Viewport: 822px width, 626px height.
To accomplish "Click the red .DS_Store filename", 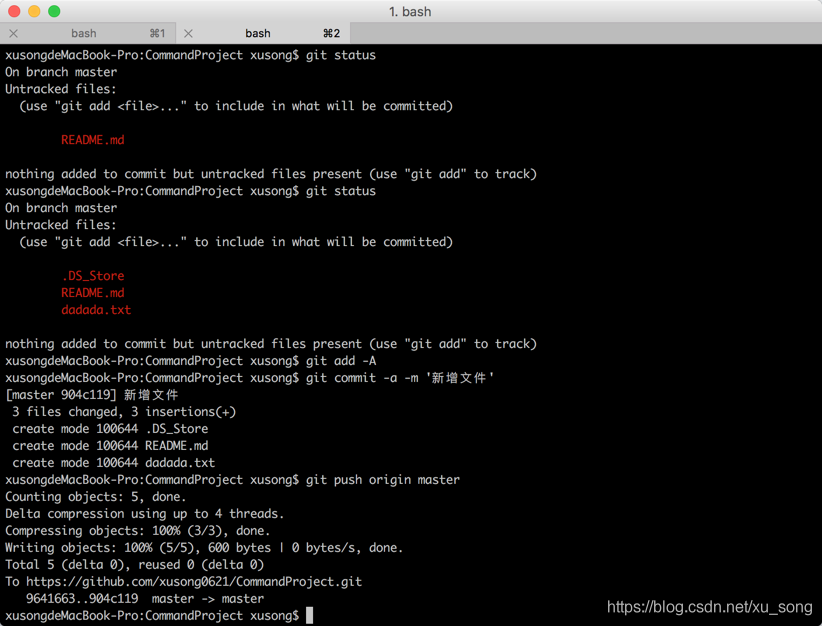I will 93,276.
